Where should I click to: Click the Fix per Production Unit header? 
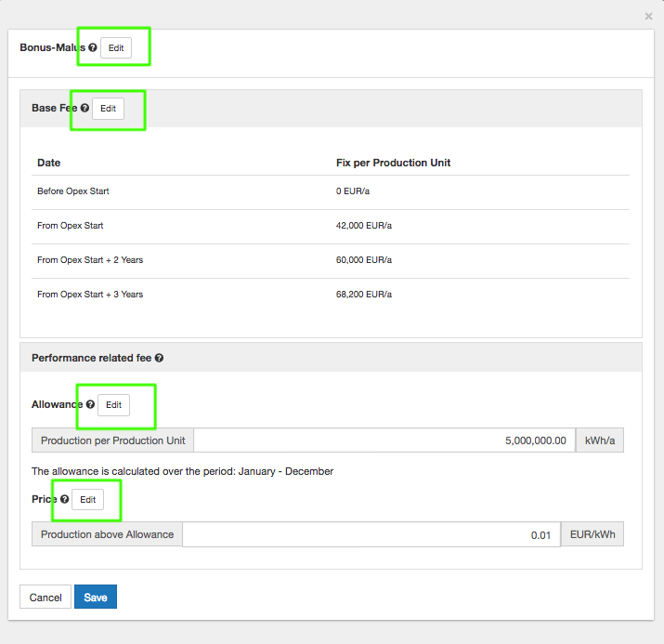pyautogui.click(x=393, y=163)
